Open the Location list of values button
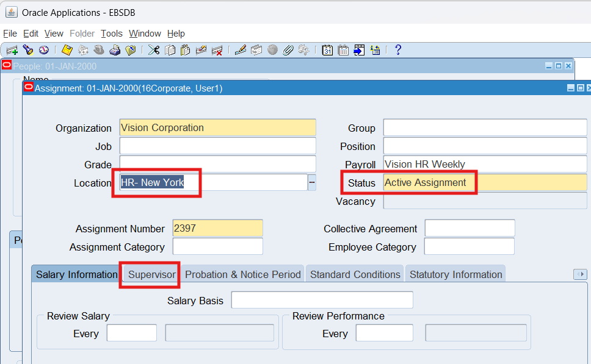Image resolution: width=591 pixels, height=364 pixels. [x=311, y=182]
